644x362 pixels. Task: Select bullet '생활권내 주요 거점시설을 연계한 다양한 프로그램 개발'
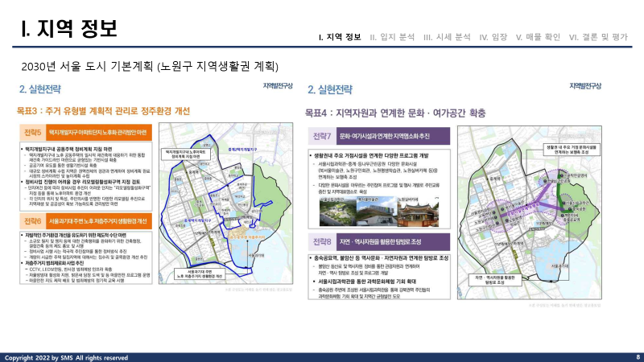pos(369,156)
